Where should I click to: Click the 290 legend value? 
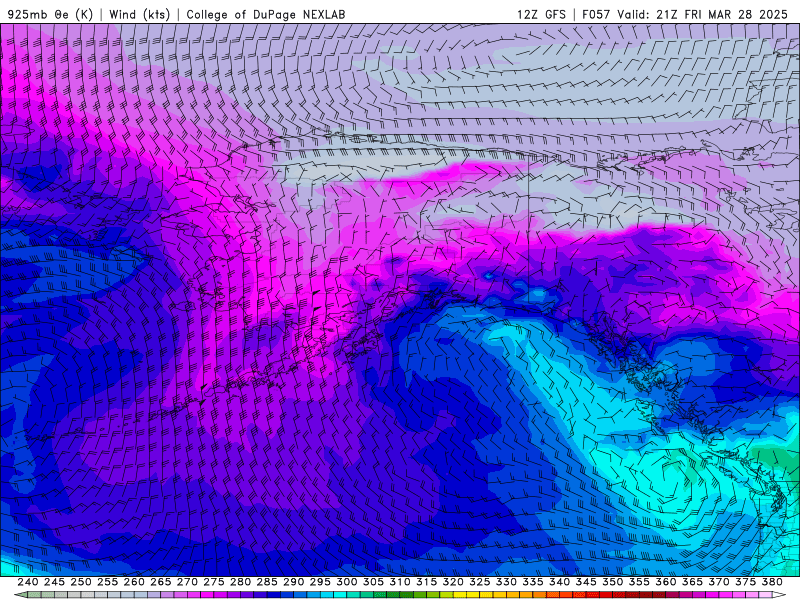293,582
